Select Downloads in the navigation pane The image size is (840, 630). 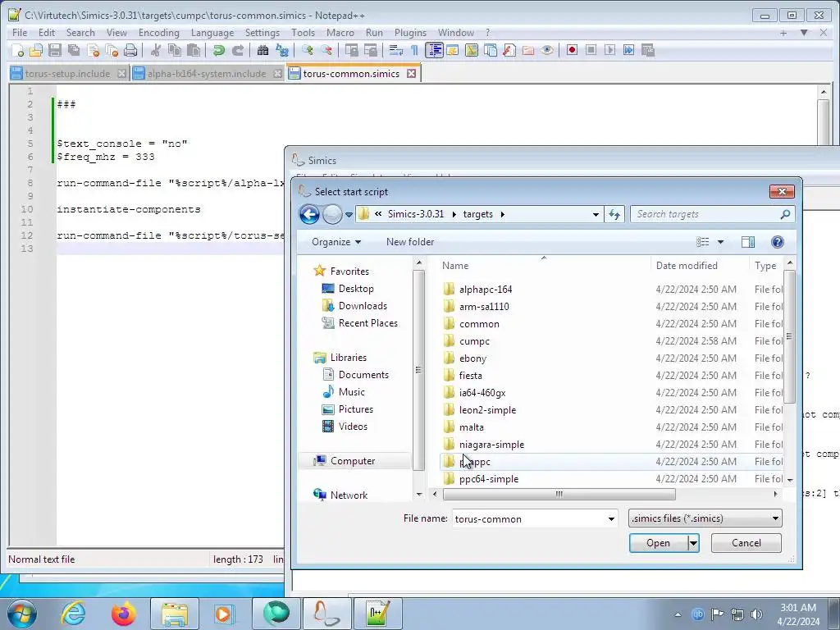(x=363, y=306)
